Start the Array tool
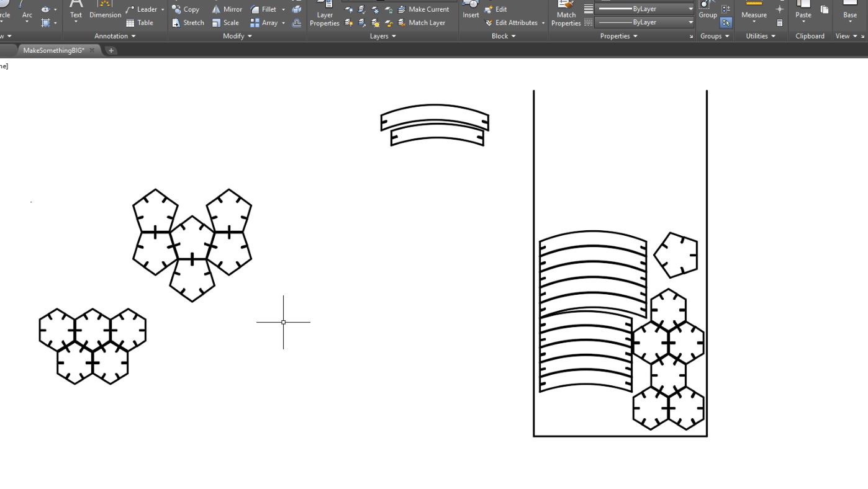 [264, 23]
